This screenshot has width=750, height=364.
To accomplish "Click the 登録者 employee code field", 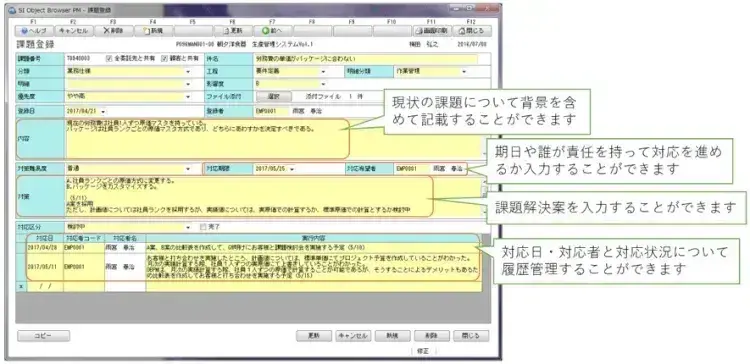I will (272, 111).
